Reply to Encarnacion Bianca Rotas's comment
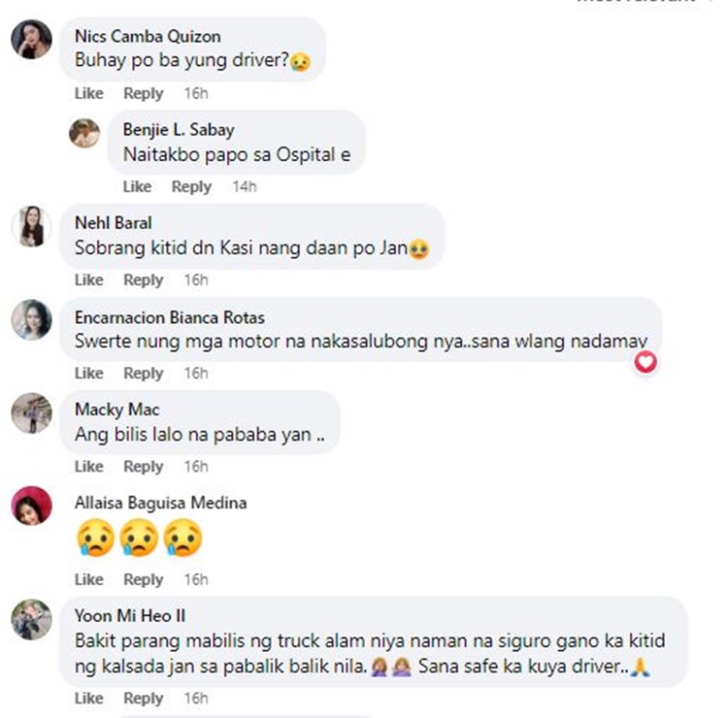The image size is (728, 718). tap(144, 374)
